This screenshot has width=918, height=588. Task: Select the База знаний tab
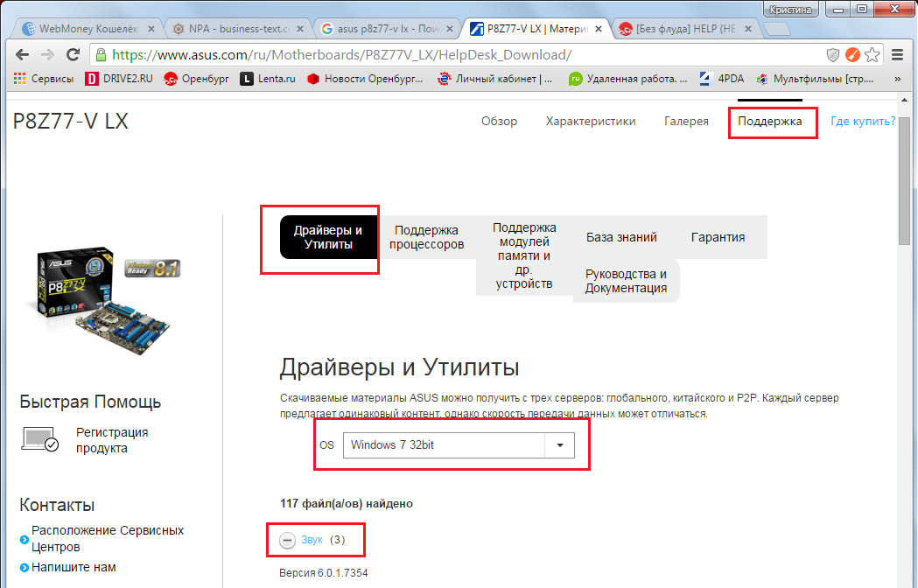click(x=621, y=237)
